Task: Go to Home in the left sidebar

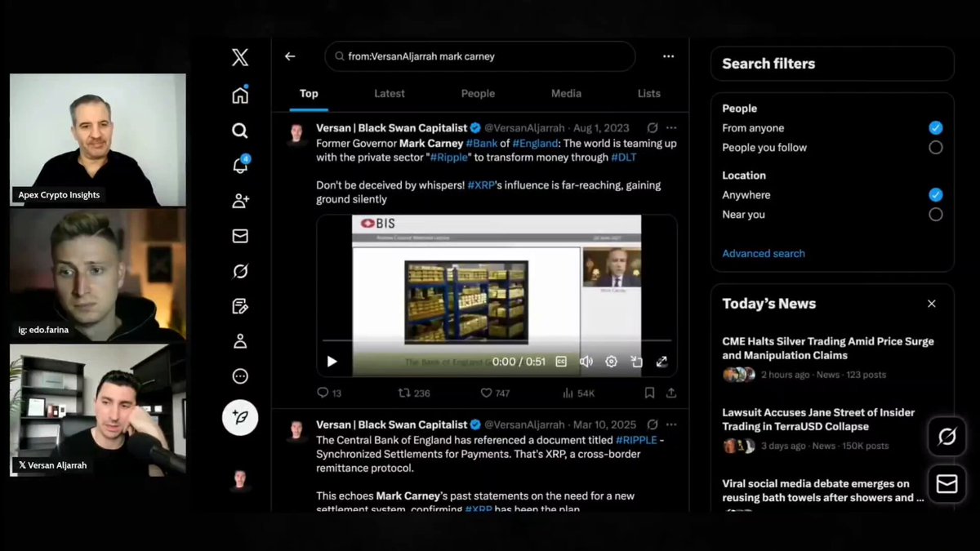Action: point(240,95)
